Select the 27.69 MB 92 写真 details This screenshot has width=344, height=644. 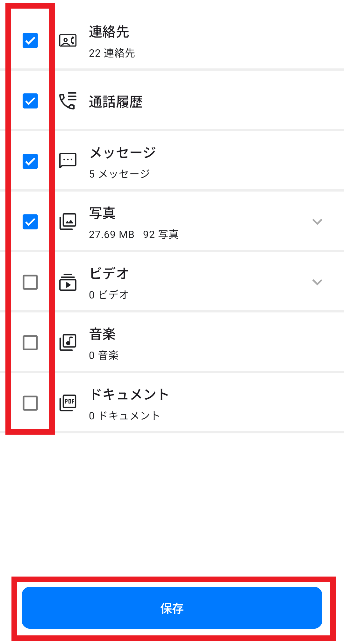tap(134, 234)
